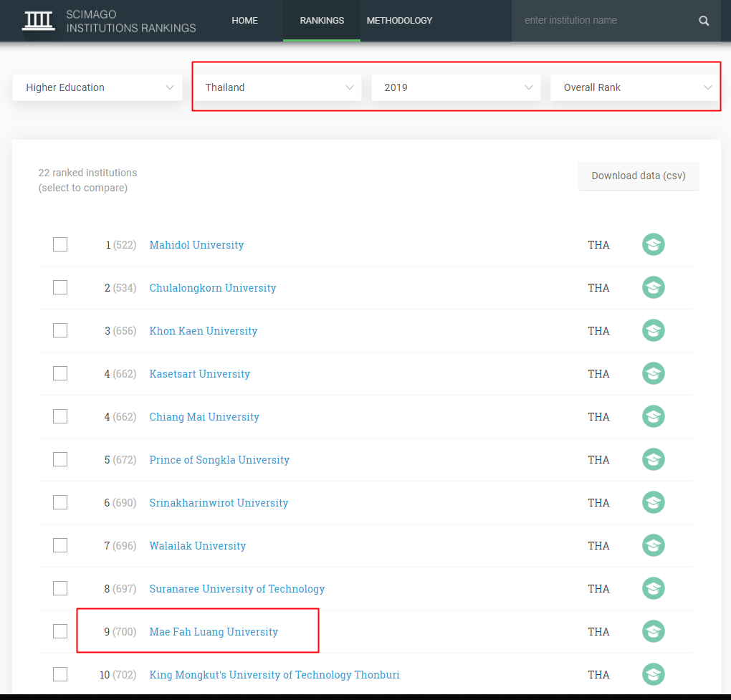
Task: Click rank '2 (534)' beside Chulalongkorn University
Action: (120, 287)
